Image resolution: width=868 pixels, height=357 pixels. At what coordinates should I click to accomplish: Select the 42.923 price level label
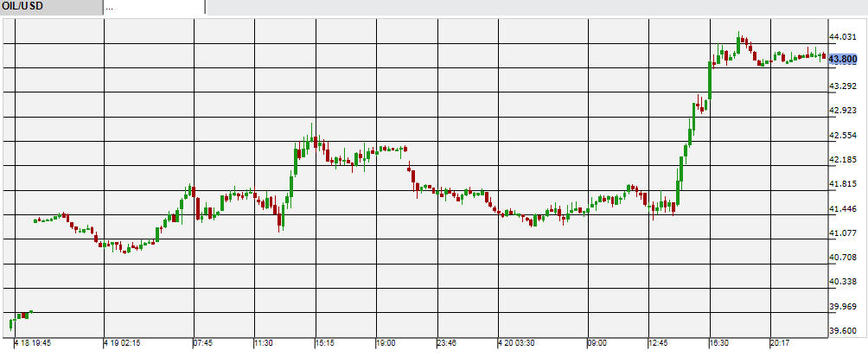[x=843, y=111]
